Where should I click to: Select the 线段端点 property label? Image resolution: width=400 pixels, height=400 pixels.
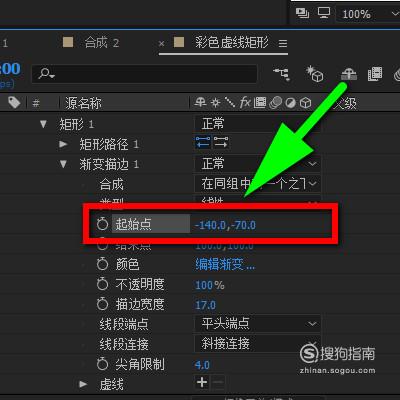124,324
